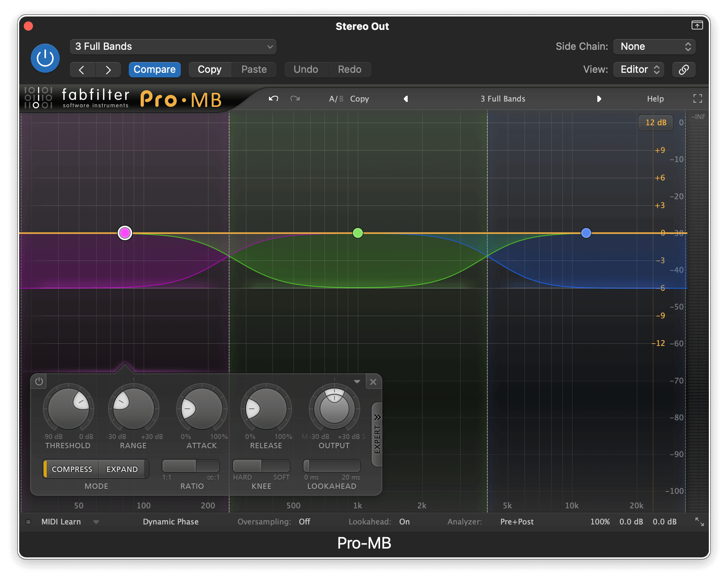
Task: Open the Help menu
Action: point(655,99)
